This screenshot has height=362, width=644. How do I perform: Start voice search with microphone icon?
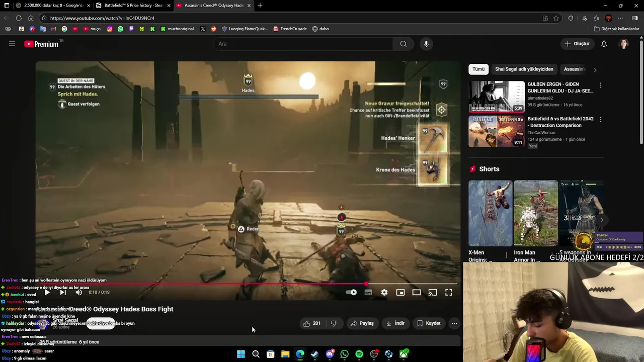(x=426, y=44)
